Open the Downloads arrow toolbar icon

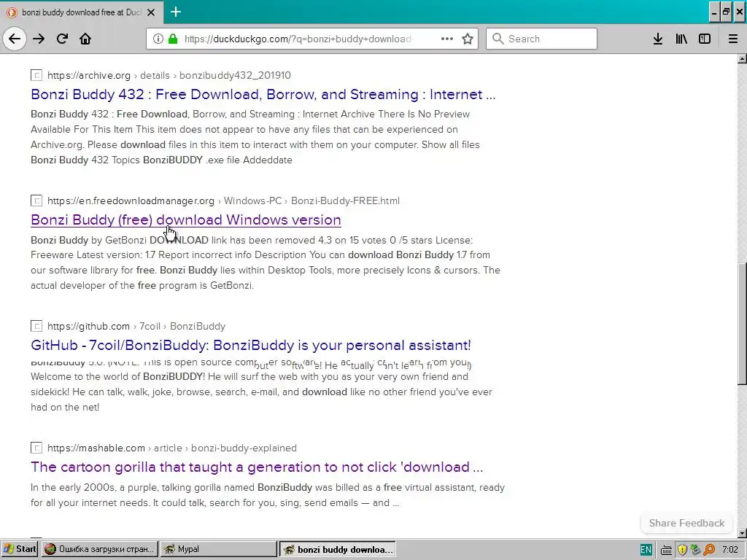coord(658,39)
